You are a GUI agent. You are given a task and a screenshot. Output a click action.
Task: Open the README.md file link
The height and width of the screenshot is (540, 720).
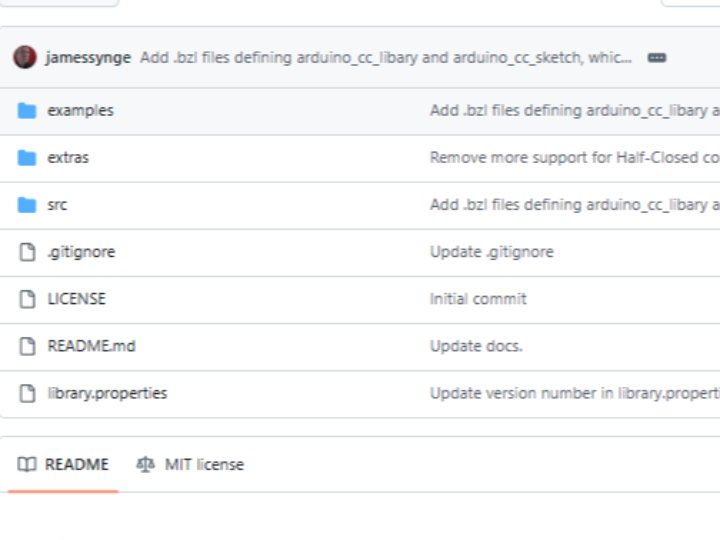click(x=91, y=346)
